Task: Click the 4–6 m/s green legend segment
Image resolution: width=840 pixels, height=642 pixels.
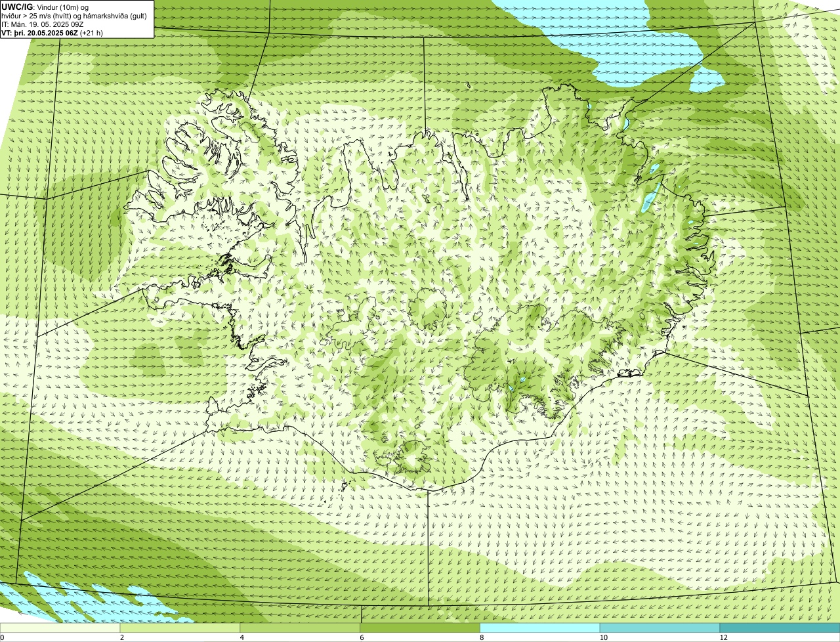Action: (x=301, y=628)
